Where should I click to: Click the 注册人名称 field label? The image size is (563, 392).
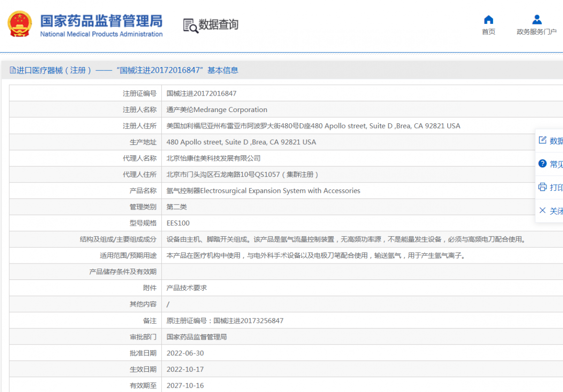140,110
